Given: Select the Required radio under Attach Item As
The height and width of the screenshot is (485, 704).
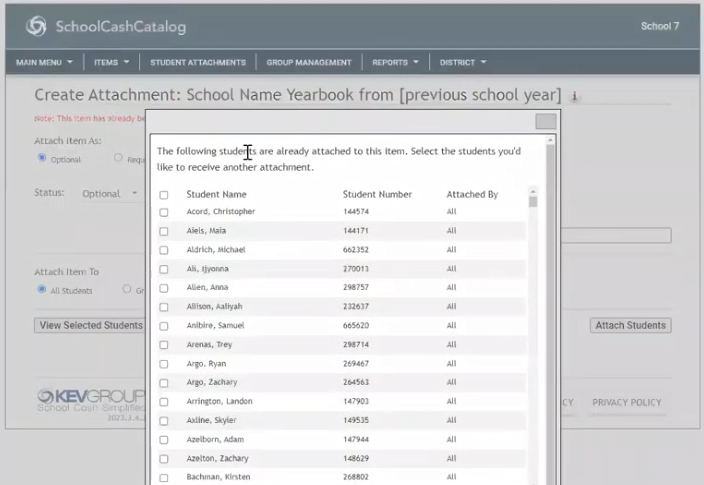Looking at the screenshot, I should point(118,158).
